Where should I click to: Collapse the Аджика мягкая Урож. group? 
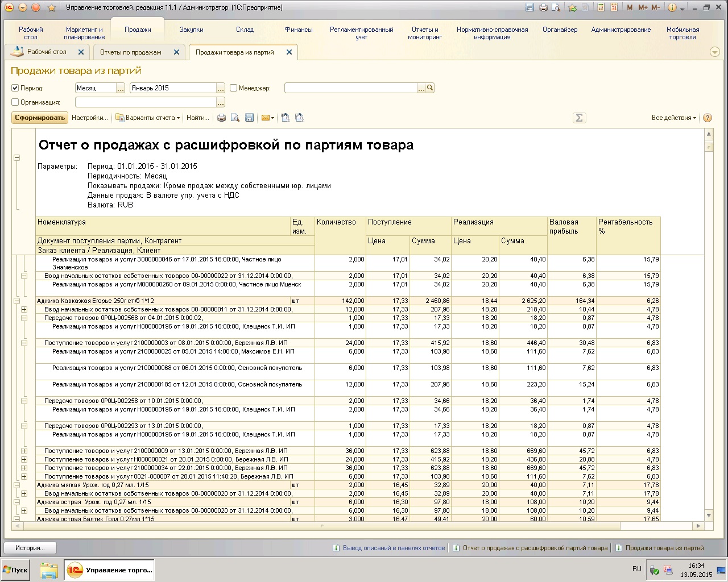tap(16, 485)
